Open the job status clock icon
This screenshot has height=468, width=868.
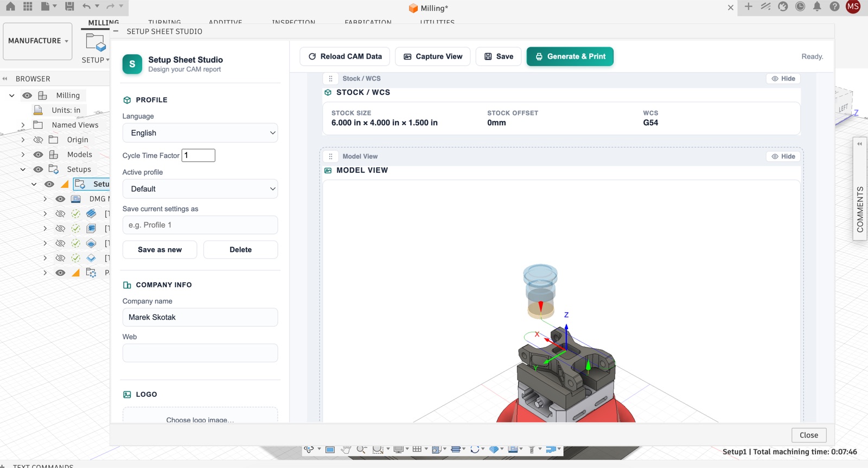click(800, 7)
